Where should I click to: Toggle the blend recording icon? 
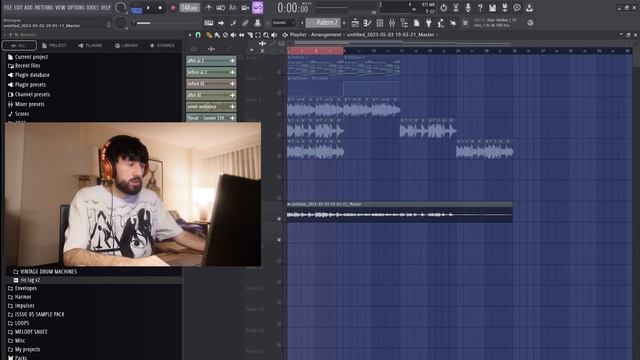(245, 8)
